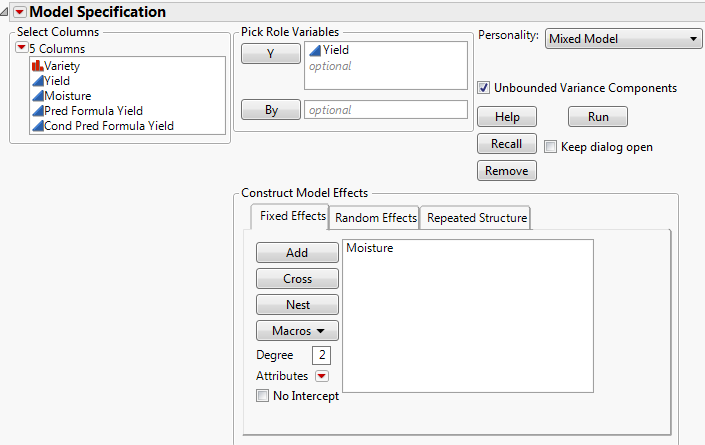Viewport: 705px width, 445px height.
Task: Click the Degree value field
Action: tap(321, 355)
